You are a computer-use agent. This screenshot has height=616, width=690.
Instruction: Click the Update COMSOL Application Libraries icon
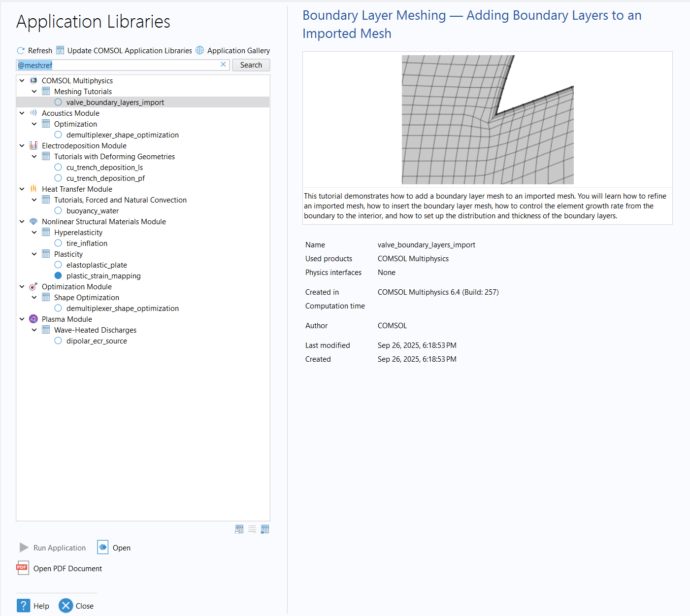tap(60, 50)
